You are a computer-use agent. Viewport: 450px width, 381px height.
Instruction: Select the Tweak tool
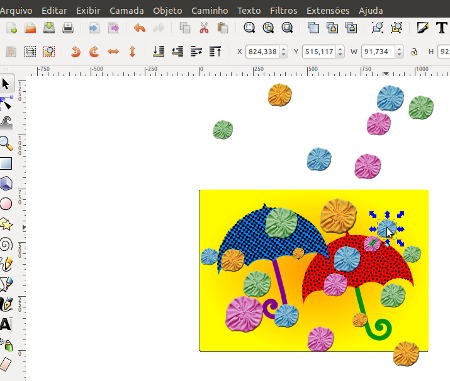(x=6, y=123)
